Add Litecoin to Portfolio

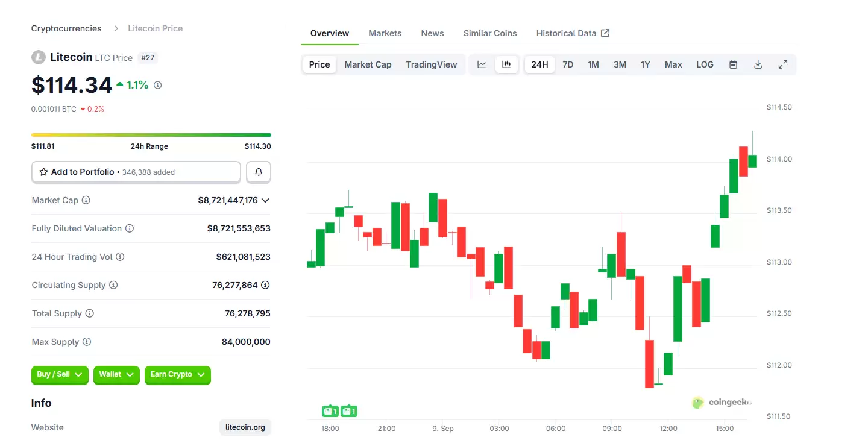point(136,172)
